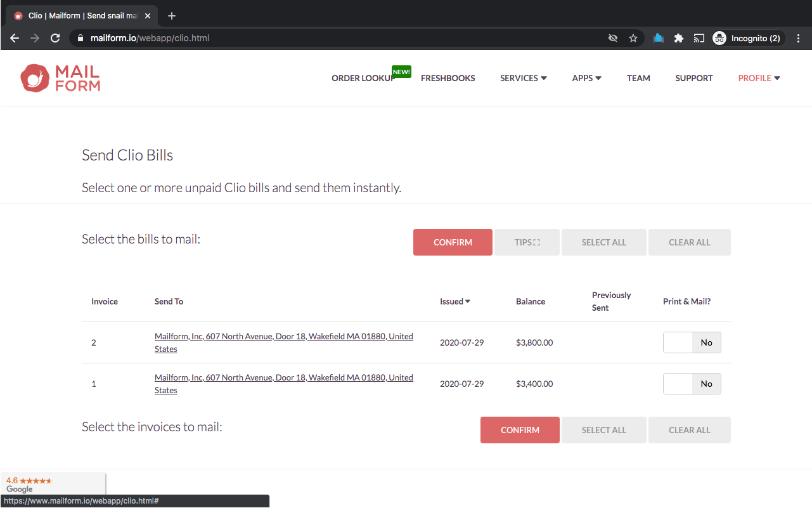Close the Clio Mailform tab
The height and width of the screenshot is (508, 812).
[148, 16]
